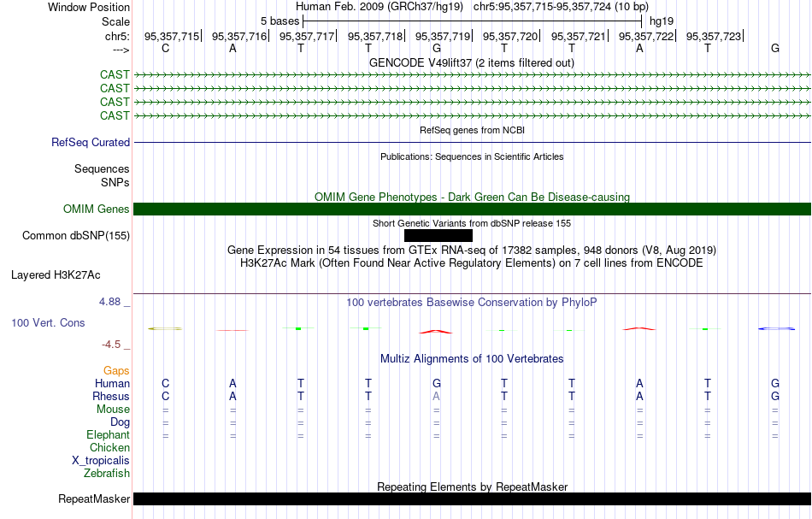Screen dimensions: 812x519
Task: Click the Elephant species label
Action: (108, 434)
